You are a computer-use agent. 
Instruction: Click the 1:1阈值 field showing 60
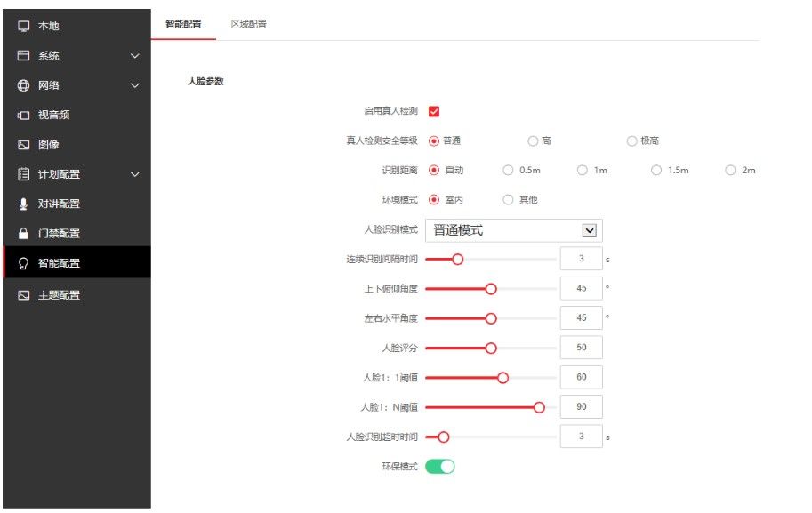click(581, 377)
